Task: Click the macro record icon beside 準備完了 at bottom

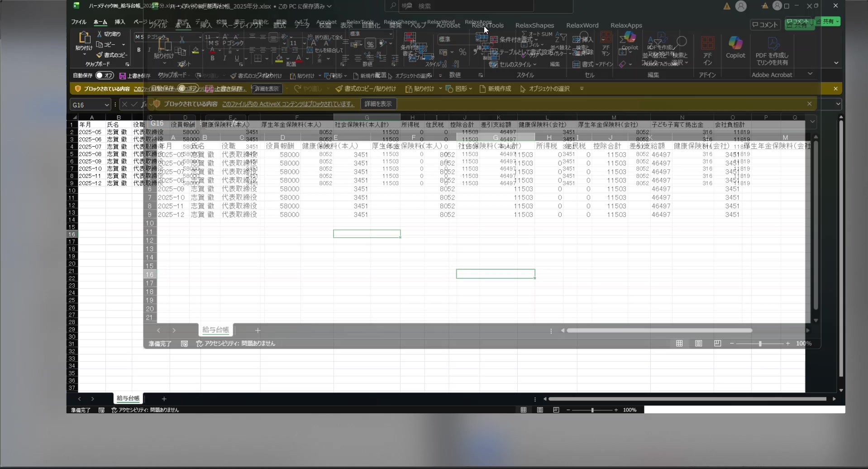Action: point(101,410)
